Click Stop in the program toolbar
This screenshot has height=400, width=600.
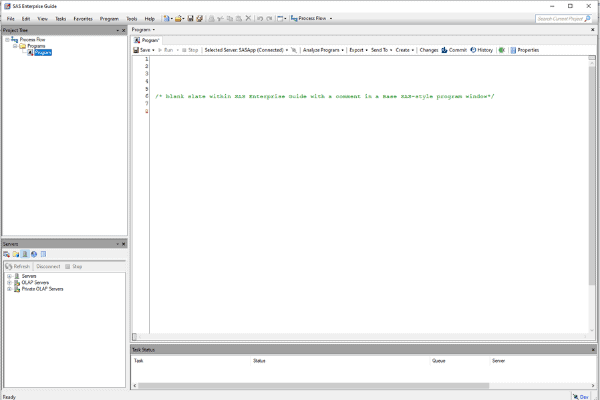tap(190, 50)
